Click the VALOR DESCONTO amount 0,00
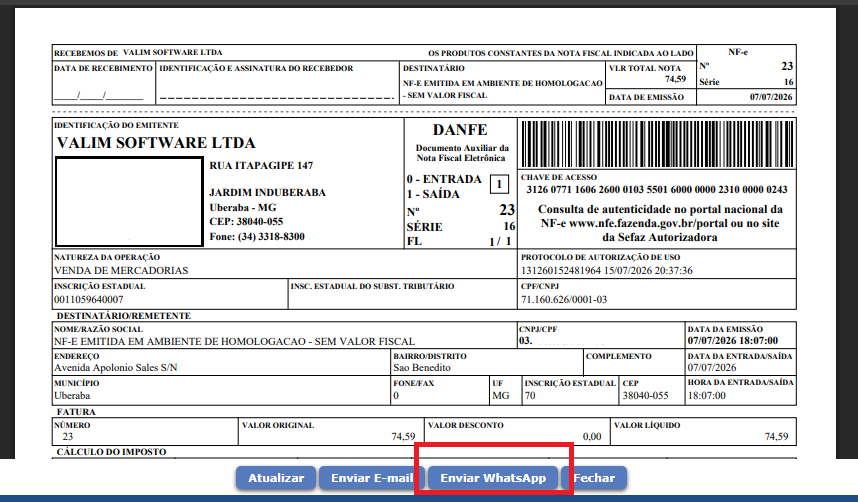Viewport: 858px width, 502px height. click(x=592, y=436)
